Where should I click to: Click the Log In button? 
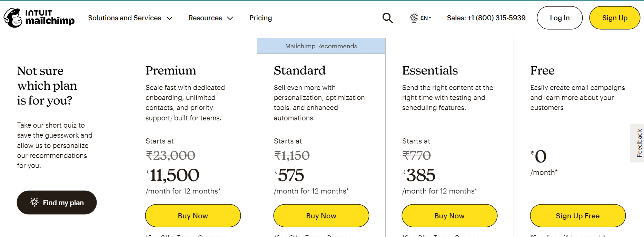pyautogui.click(x=559, y=18)
